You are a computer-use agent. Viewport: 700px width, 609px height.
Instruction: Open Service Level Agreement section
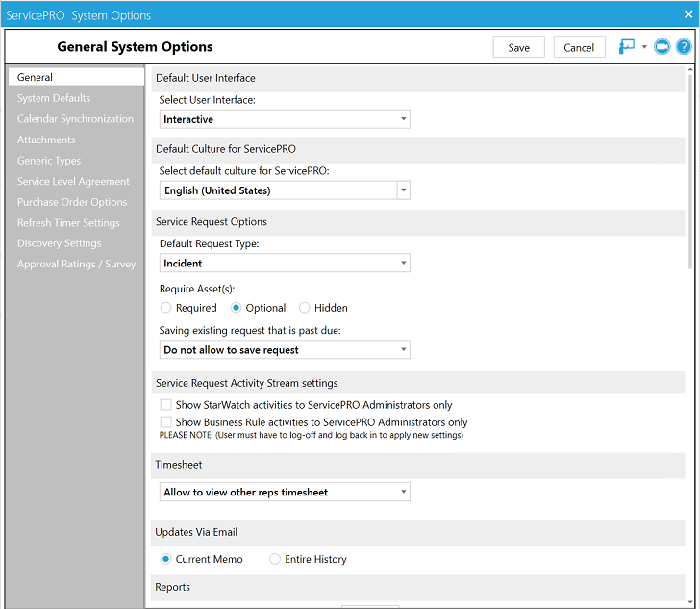(73, 181)
